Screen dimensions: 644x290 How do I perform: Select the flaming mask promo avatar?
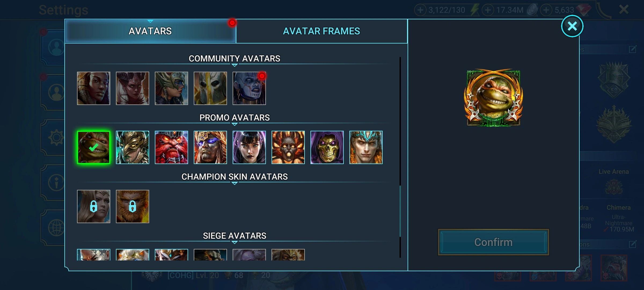point(288,147)
